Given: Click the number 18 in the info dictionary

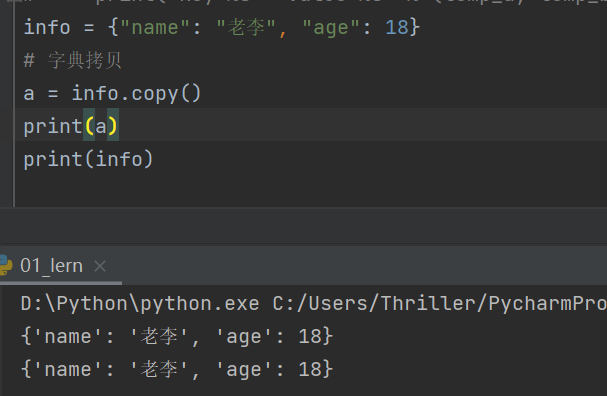Looking at the screenshot, I should click(x=397, y=27).
